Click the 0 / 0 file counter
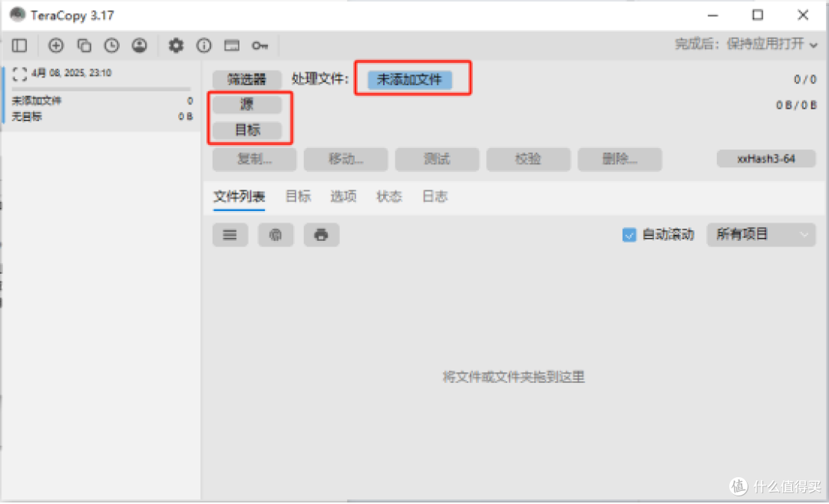 point(804,80)
